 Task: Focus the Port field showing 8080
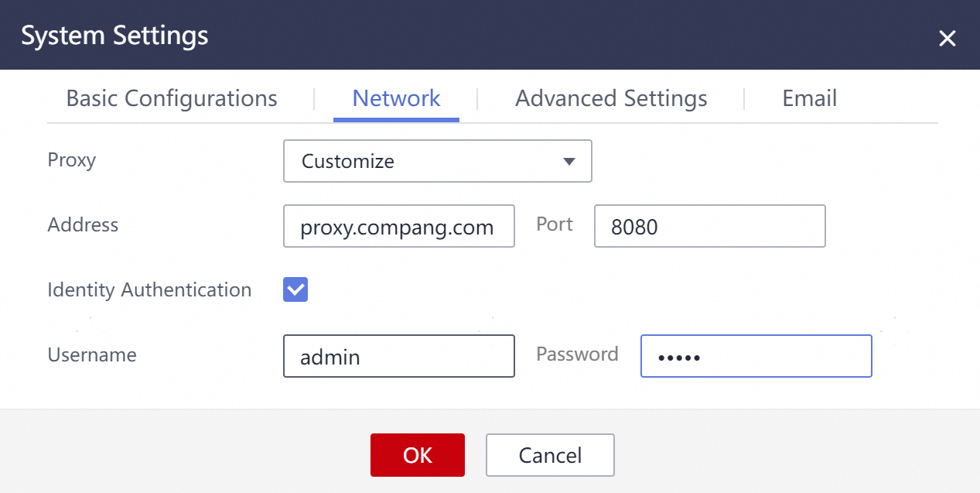pos(709,226)
